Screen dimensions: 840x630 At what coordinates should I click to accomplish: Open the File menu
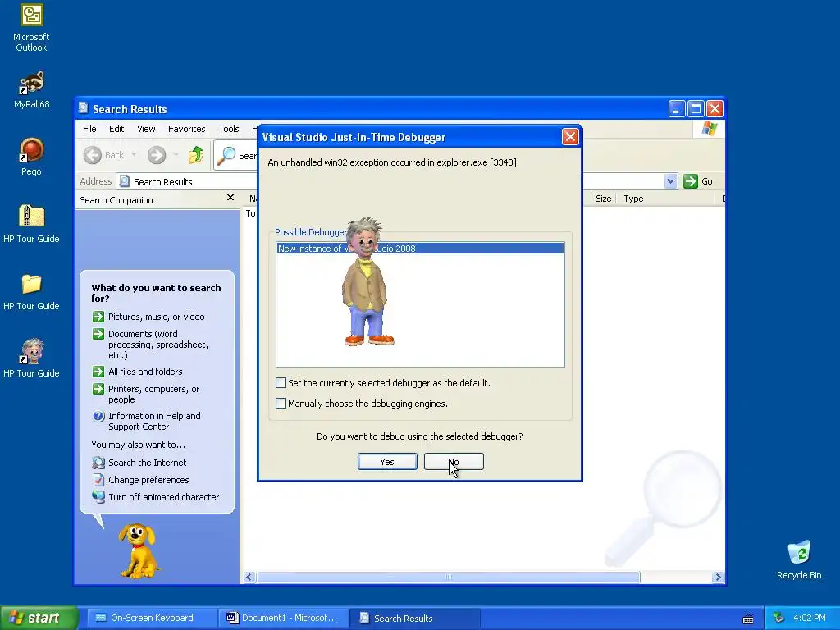coord(89,129)
